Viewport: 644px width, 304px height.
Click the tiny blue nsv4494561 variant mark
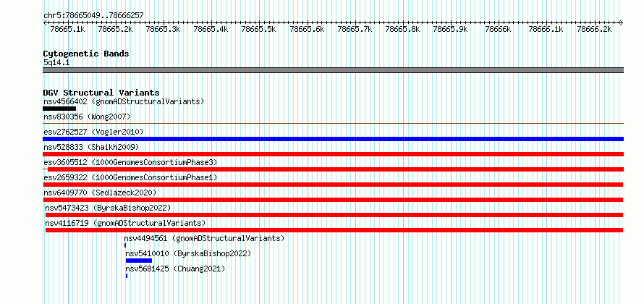[x=125, y=245]
